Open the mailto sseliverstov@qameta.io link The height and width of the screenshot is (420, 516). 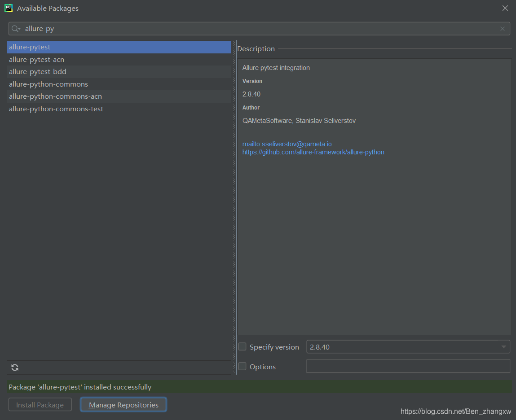pos(287,144)
